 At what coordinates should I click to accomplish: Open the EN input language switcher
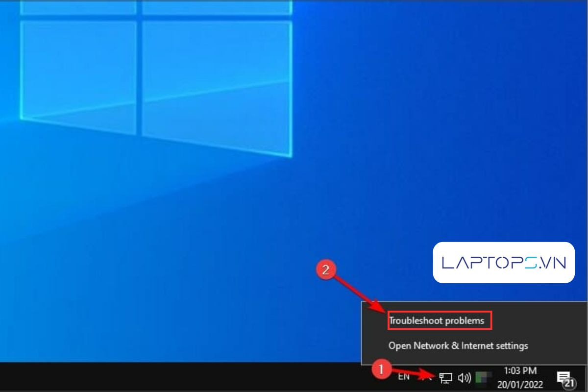pos(404,377)
